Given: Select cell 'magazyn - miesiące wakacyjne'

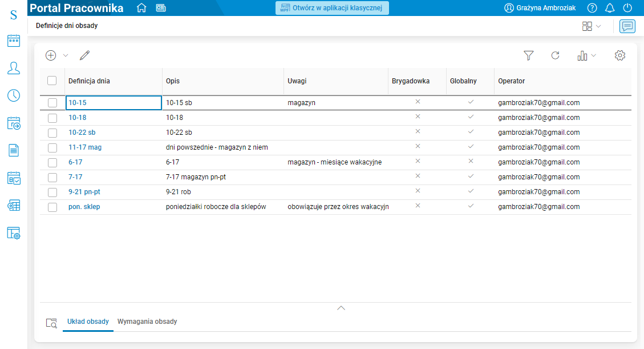Looking at the screenshot, I should click(335, 162).
